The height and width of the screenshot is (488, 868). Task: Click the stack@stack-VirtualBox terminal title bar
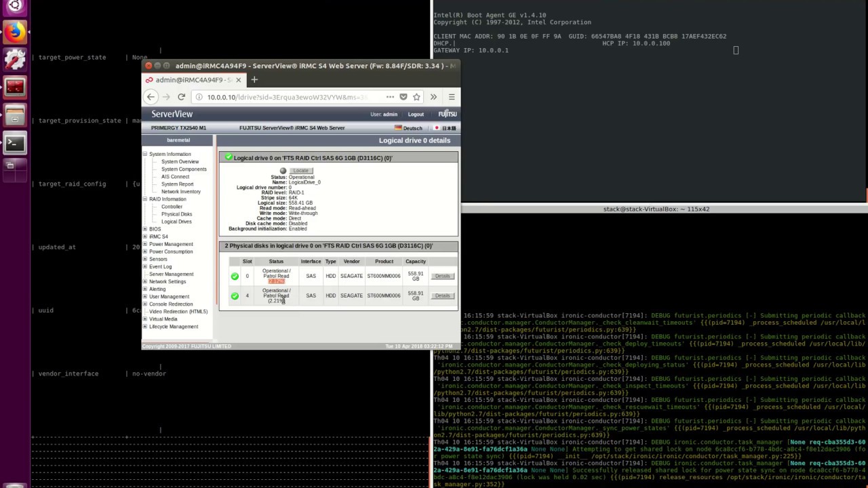[x=656, y=209]
